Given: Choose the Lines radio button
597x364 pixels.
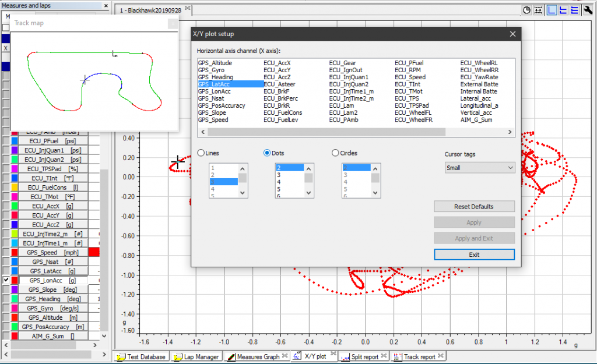Looking at the screenshot, I should pyautogui.click(x=201, y=153).
